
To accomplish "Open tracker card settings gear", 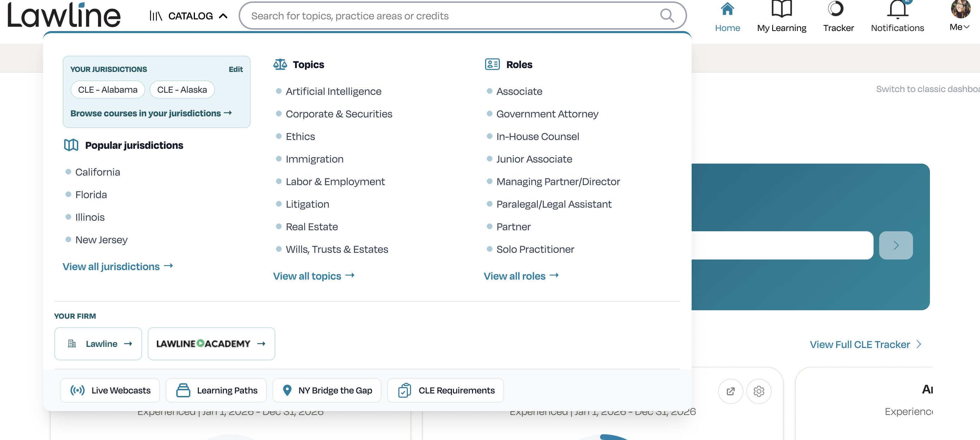I will [759, 391].
